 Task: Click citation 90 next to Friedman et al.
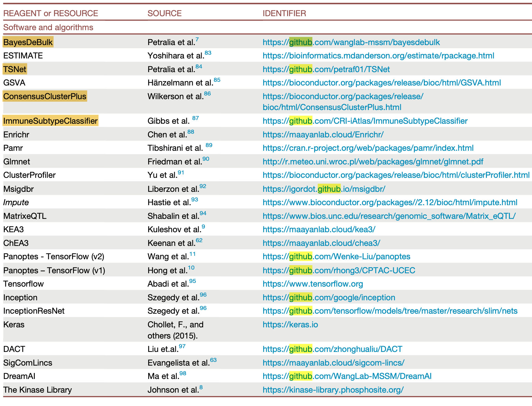pyautogui.click(x=206, y=159)
